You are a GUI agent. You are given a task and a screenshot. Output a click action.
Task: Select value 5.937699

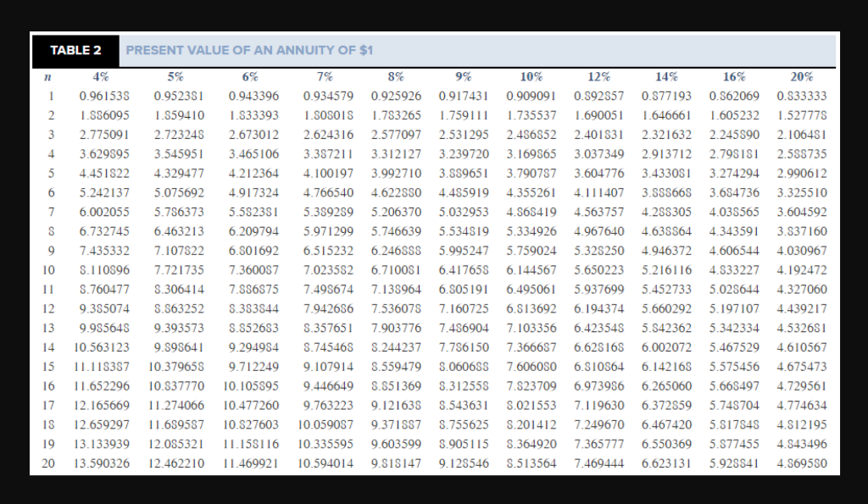pos(599,290)
